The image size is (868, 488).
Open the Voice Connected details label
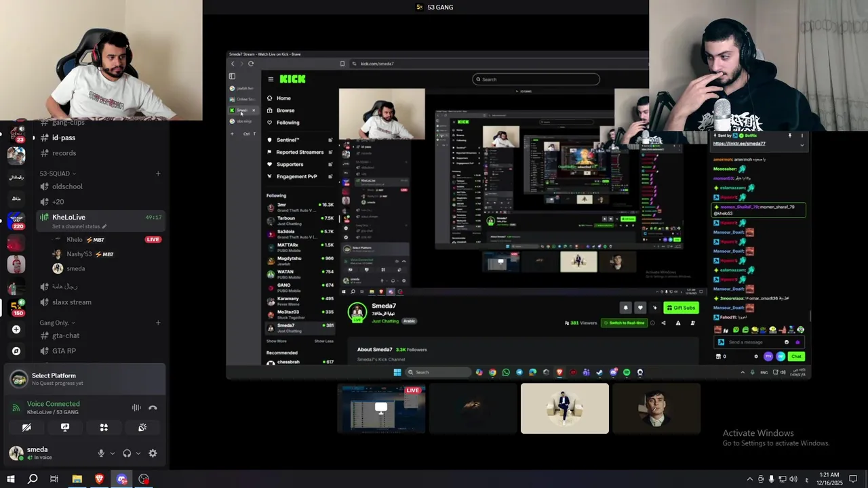pyautogui.click(x=53, y=404)
